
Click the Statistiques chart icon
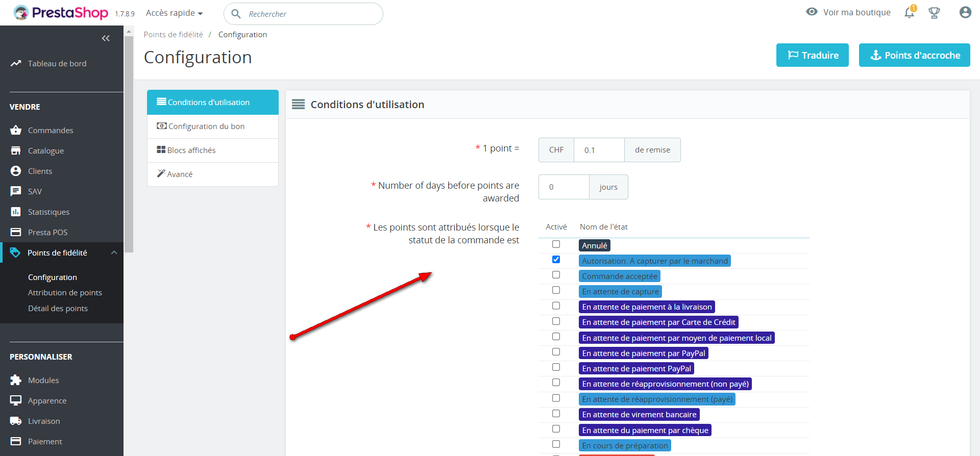16,212
